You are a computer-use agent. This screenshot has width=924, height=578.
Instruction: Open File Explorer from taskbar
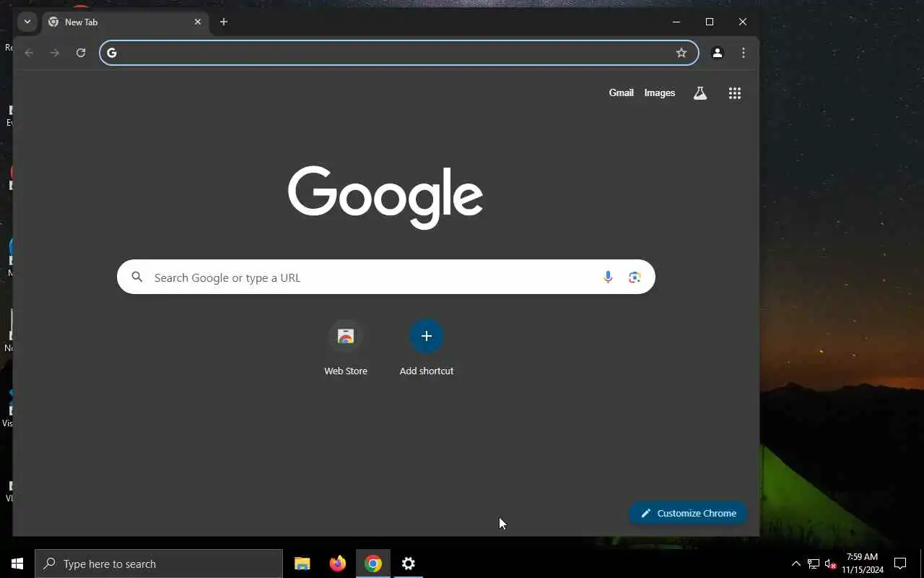pyautogui.click(x=302, y=564)
